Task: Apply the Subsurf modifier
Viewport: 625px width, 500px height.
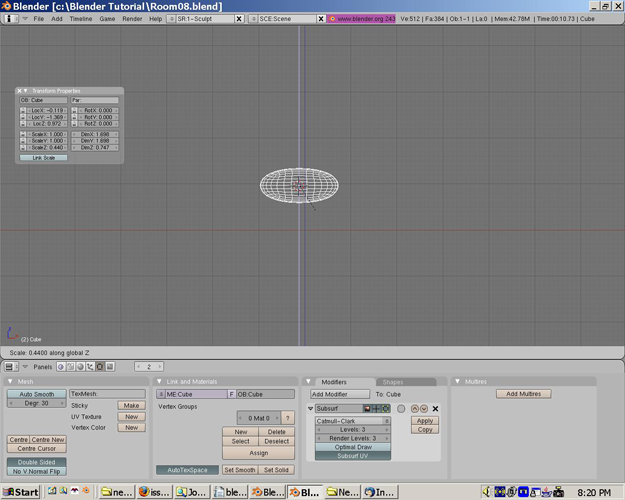Action: point(425,421)
